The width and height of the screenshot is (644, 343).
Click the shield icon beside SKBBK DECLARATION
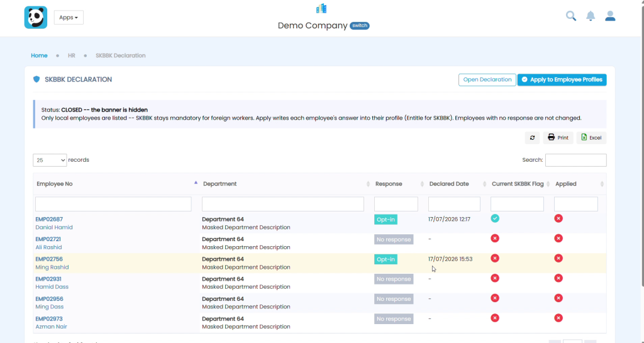point(36,79)
